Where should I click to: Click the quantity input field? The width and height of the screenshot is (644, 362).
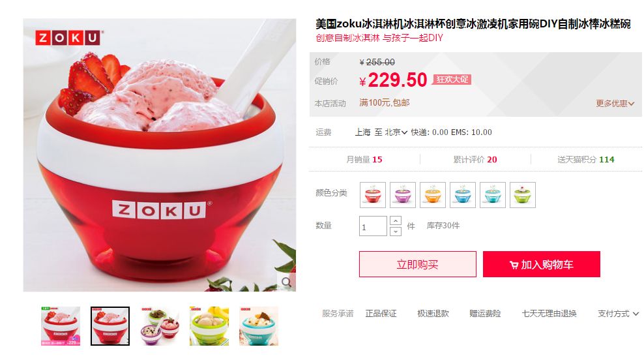click(373, 226)
